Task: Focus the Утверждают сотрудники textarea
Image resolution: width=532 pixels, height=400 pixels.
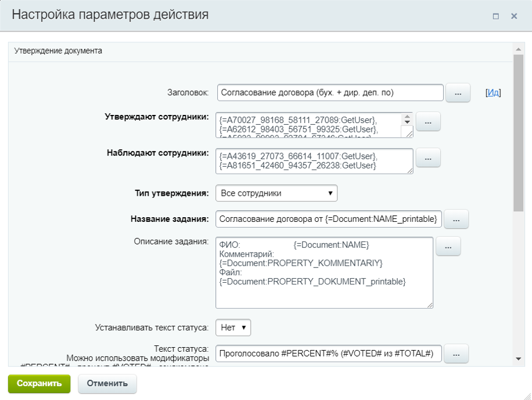Action: 314,125
